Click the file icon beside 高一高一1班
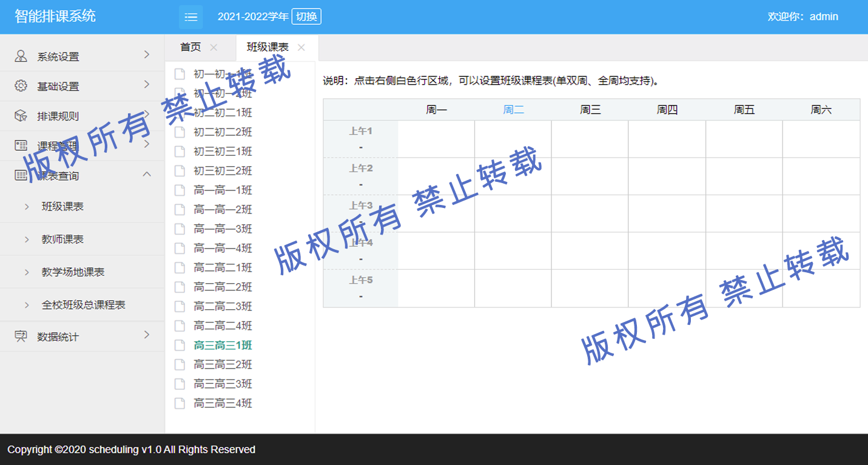 pos(180,190)
